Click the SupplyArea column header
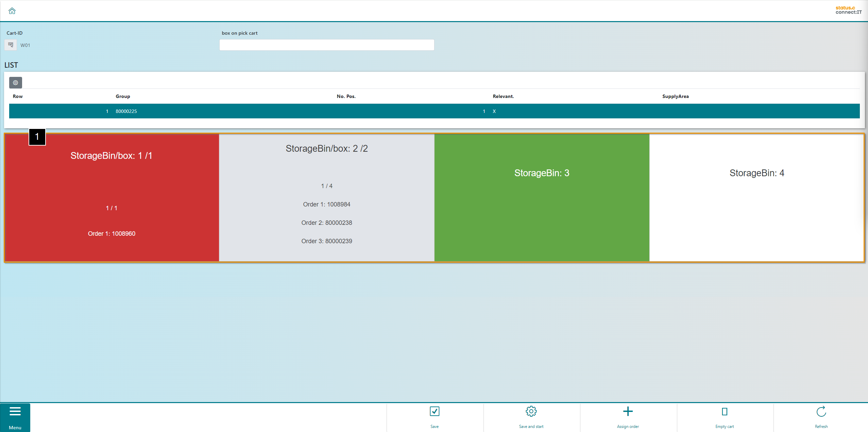 click(675, 96)
